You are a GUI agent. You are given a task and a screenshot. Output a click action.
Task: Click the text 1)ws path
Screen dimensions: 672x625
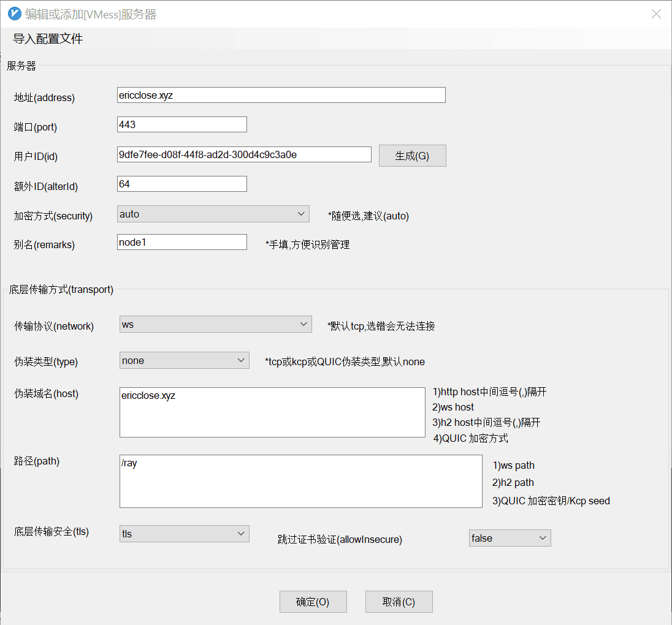click(513, 465)
